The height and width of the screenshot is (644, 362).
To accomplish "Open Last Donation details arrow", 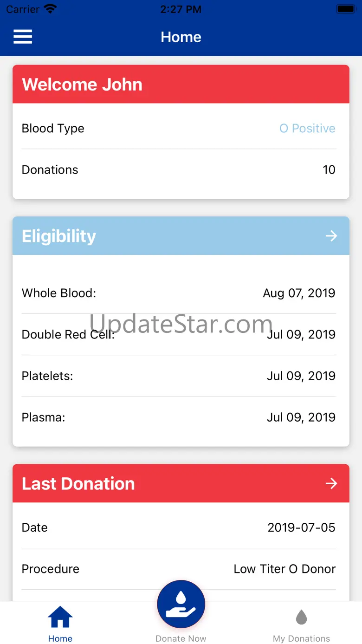I will (331, 483).
